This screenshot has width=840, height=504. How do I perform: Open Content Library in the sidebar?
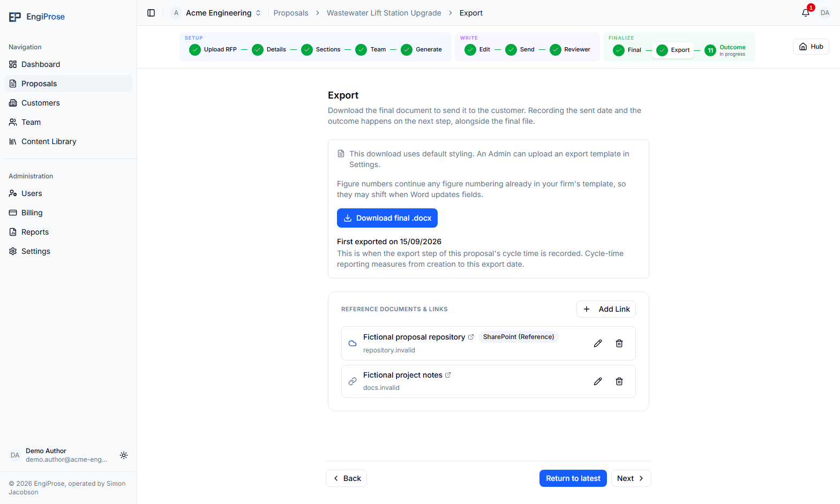click(68, 141)
